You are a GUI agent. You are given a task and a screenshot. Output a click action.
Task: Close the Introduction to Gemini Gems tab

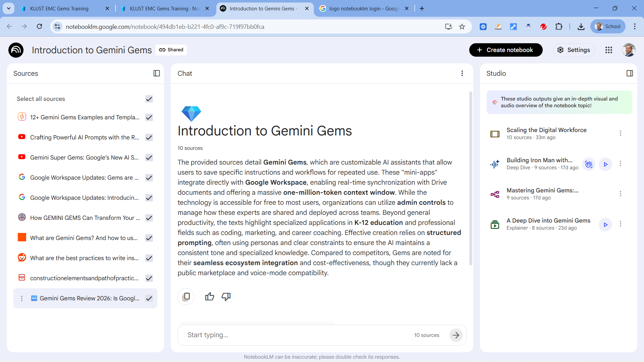click(x=307, y=8)
